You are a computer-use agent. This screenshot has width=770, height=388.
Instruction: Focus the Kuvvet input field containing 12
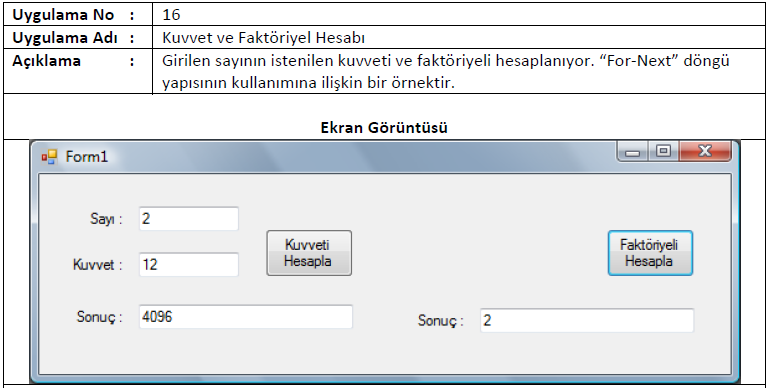pyautogui.click(x=189, y=265)
